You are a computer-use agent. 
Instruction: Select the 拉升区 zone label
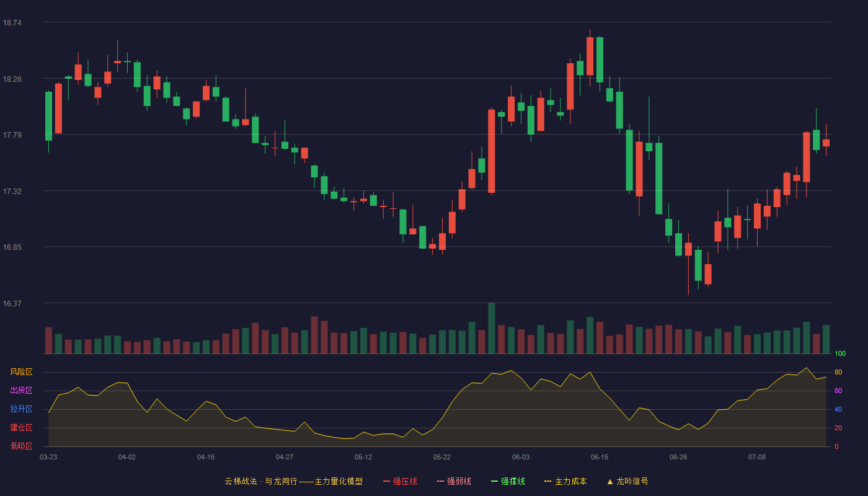pyautogui.click(x=21, y=409)
